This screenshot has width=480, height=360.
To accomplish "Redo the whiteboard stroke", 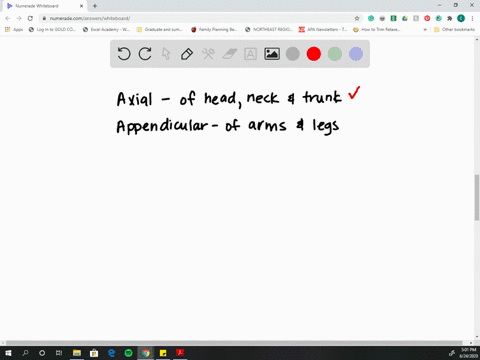I will pos(145,54).
